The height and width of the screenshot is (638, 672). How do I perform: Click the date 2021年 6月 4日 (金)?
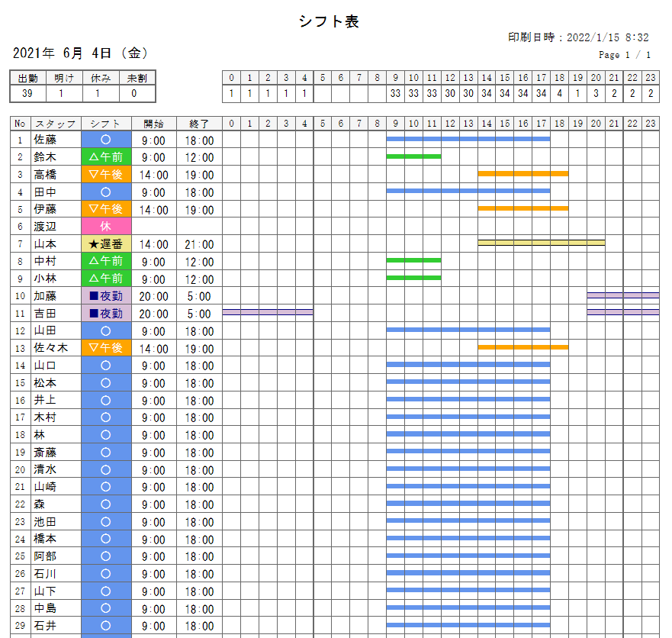pyautogui.click(x=80, y=53)
